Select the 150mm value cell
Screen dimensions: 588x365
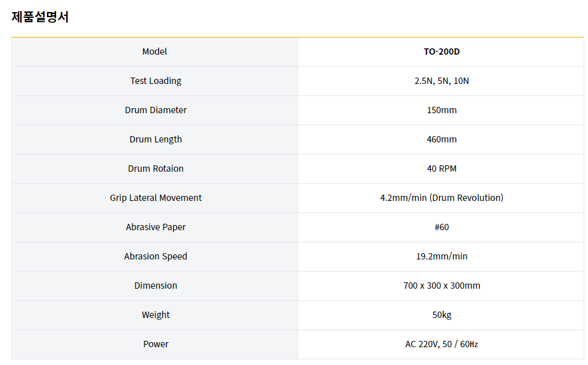[441, 110]
